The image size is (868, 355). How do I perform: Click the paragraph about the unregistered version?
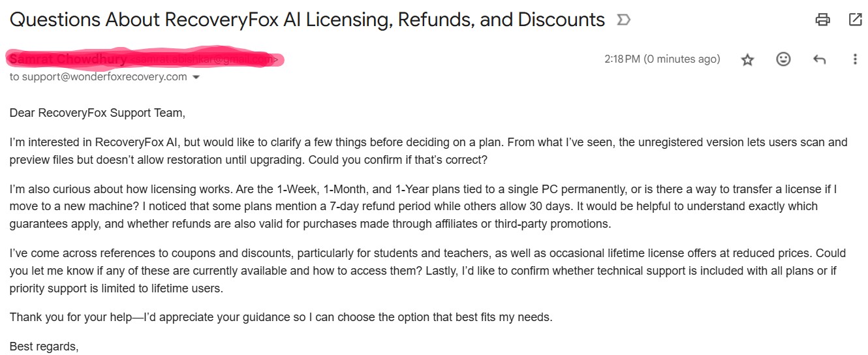pyautogui.click(x=428, y=151)
